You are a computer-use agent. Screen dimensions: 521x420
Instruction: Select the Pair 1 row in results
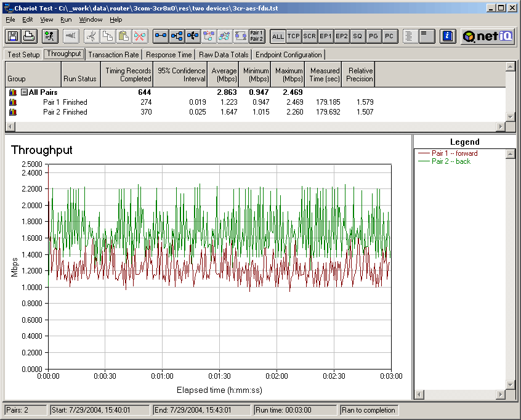pos(51,102)
